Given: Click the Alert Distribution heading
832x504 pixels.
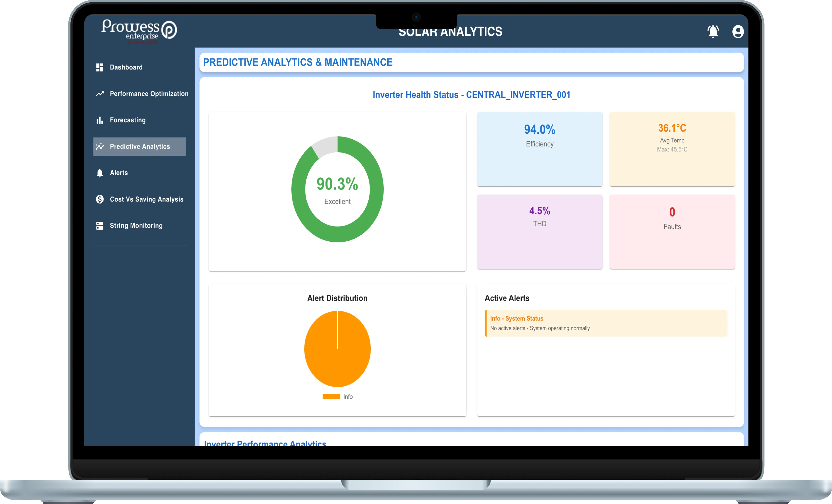Looking at the screenshot, I should pos(337,298).
